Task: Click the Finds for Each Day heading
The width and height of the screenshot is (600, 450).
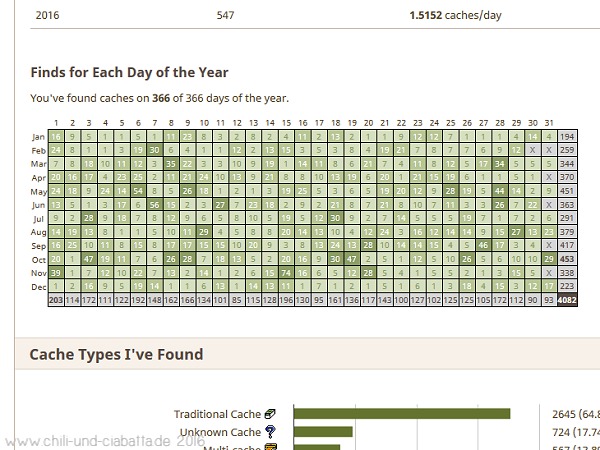Action: (129, 72)
